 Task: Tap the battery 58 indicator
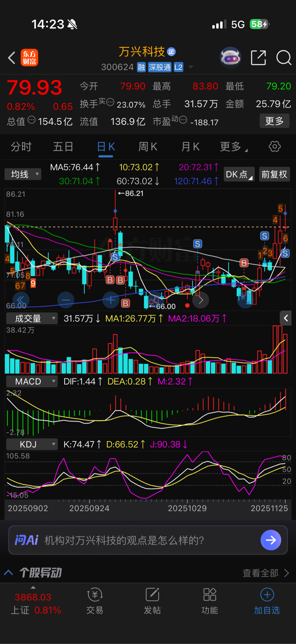[259, 24]
